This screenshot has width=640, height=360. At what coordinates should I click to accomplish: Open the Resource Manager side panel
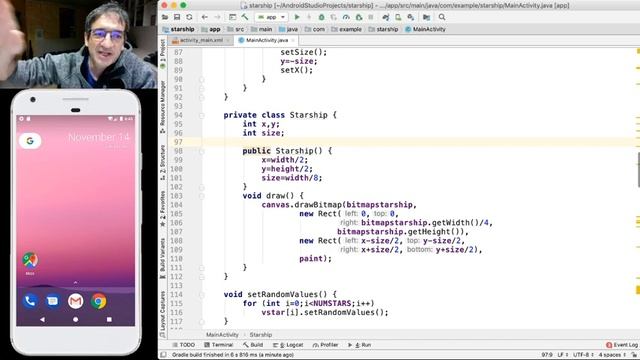[x=162, y=106]
